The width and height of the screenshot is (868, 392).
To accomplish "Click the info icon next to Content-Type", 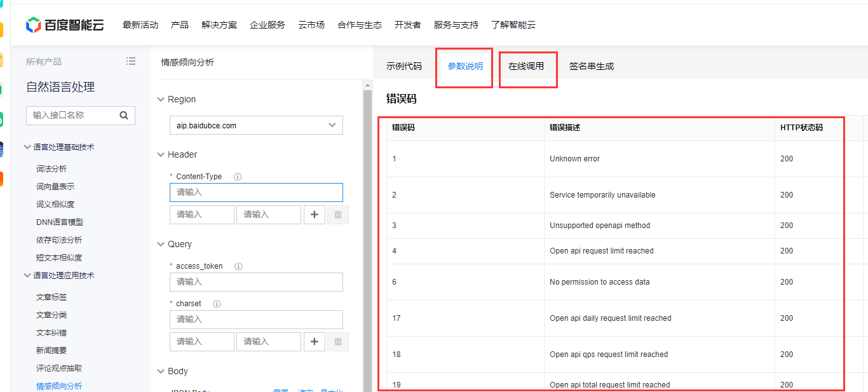I will [x=238, y=177].
